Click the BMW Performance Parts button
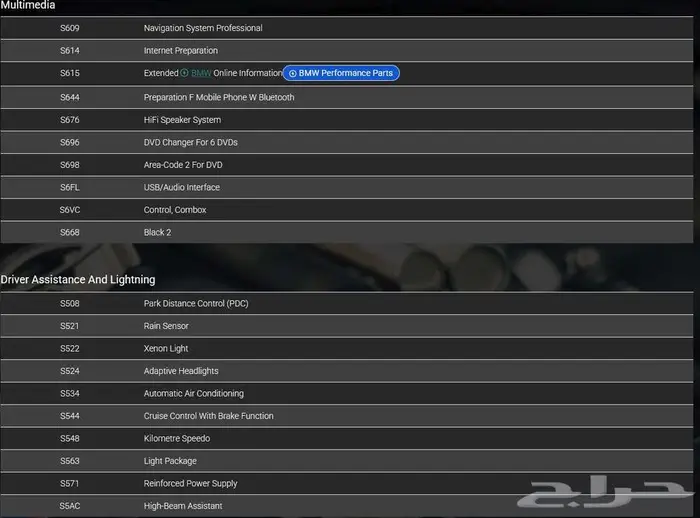This screenshot has height=518, width=700. click(341, 73)
